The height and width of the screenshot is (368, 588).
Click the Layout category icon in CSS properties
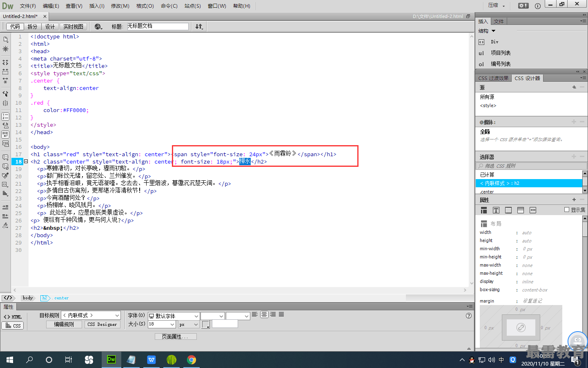[x=484, y=210]
